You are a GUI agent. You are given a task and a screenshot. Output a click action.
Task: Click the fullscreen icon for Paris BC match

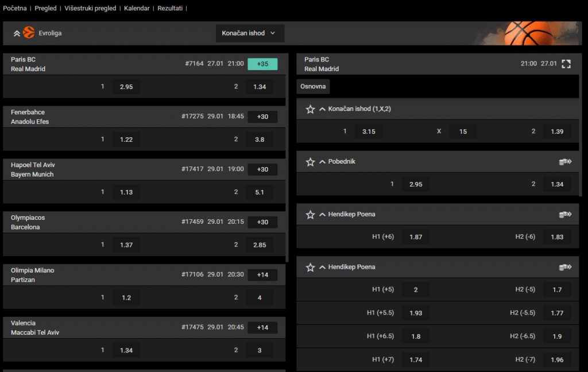pyautogui.click(x=566, y=64)
